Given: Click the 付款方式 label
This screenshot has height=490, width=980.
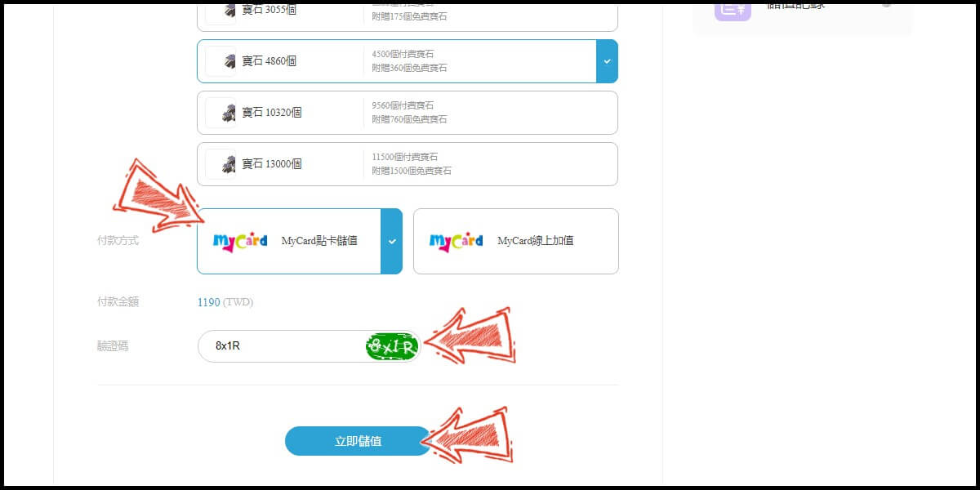Looking at the screenshot, I should coord(118,241).
